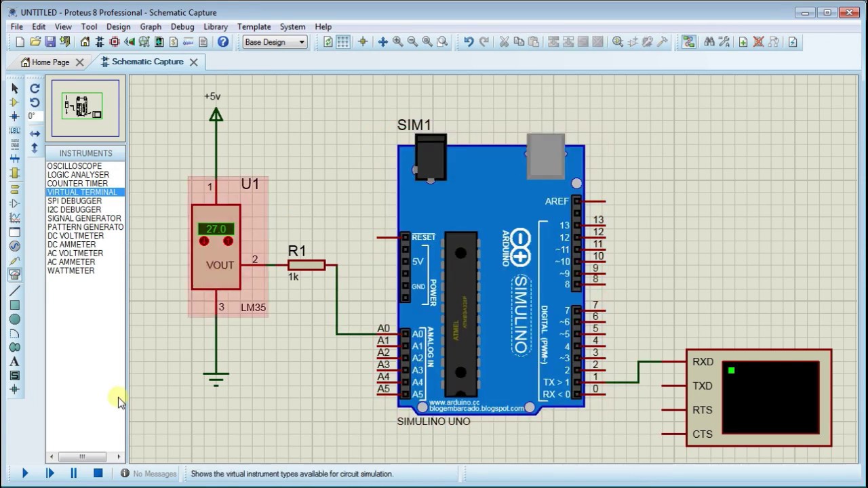Open the Template menu
This screenshot has height=488, width=868.
pos(254,26)
